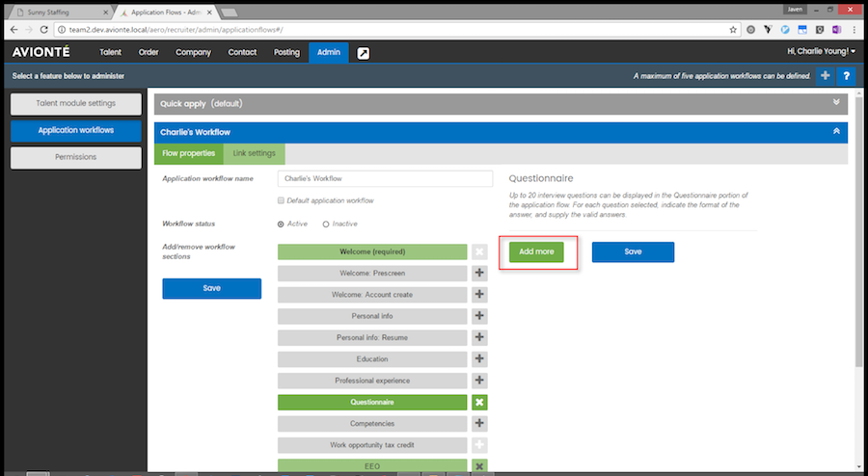Go back in browser history
This screenshot has height=476, width=868.
coord(14,30)
